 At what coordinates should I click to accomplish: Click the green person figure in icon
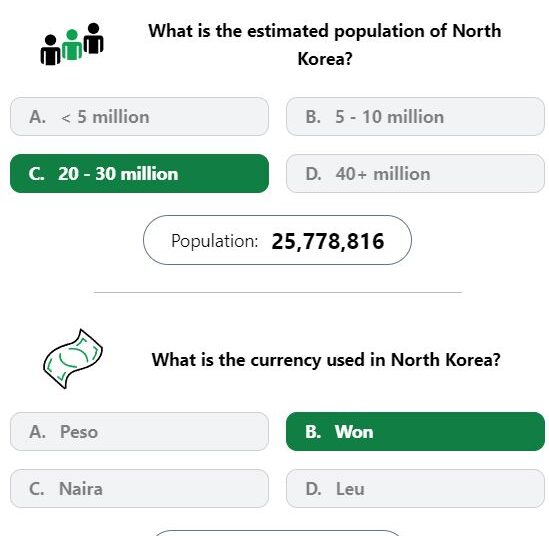[72, 45]
